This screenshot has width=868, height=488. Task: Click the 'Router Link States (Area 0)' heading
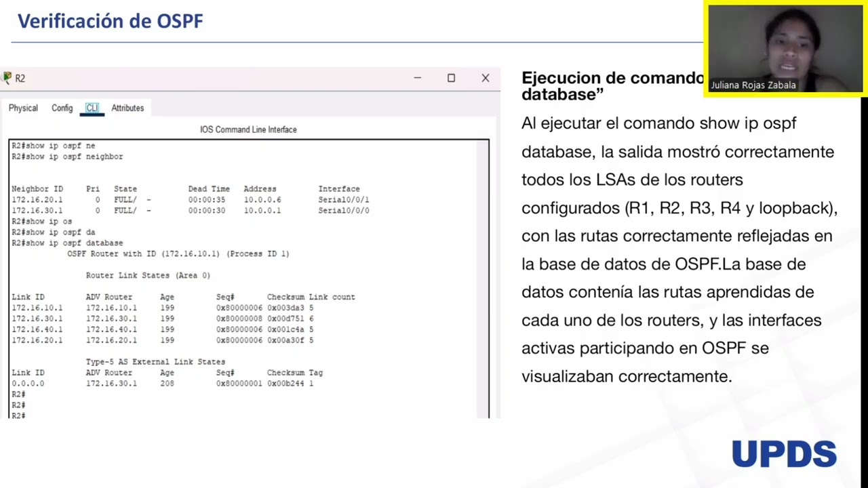[x=148, y=275]
